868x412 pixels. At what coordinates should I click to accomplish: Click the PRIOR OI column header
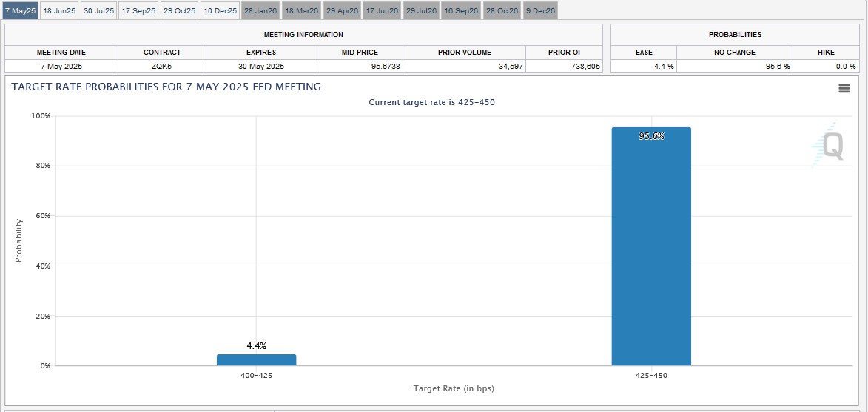pyautogui.click(x=564, y=52)
